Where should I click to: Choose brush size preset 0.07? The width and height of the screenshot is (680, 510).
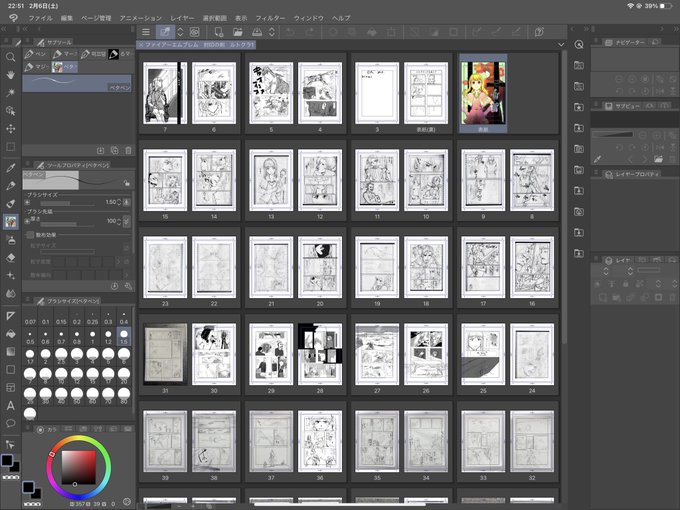point(30,317)
